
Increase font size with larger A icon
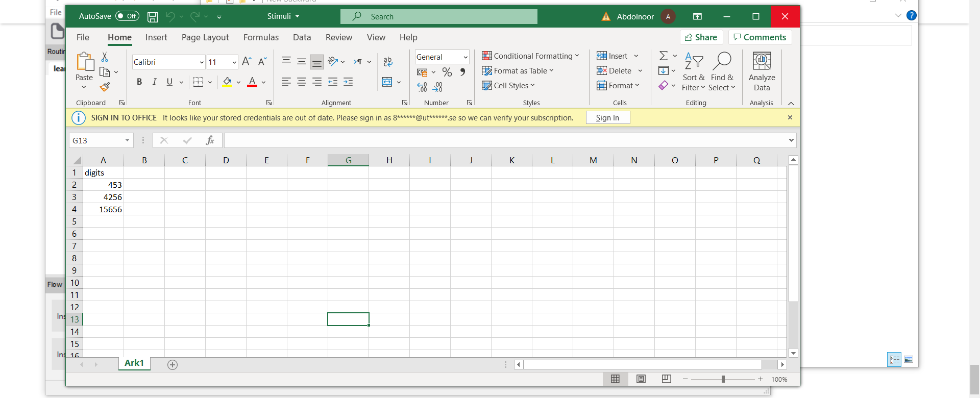coord(247,62)
